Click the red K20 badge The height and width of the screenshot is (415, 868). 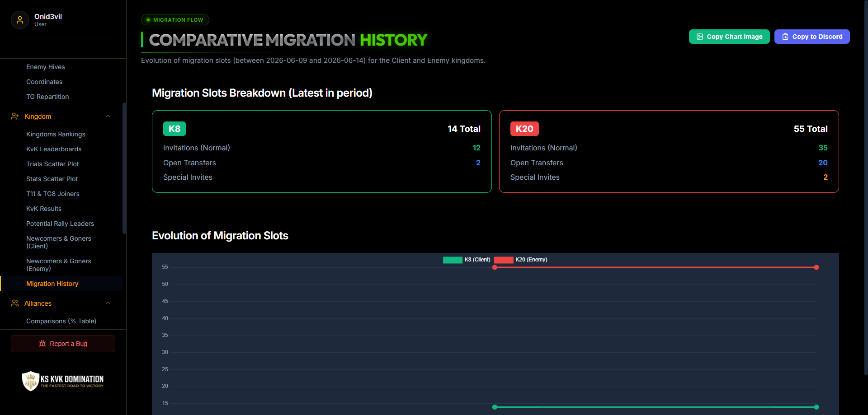point(524,129)
